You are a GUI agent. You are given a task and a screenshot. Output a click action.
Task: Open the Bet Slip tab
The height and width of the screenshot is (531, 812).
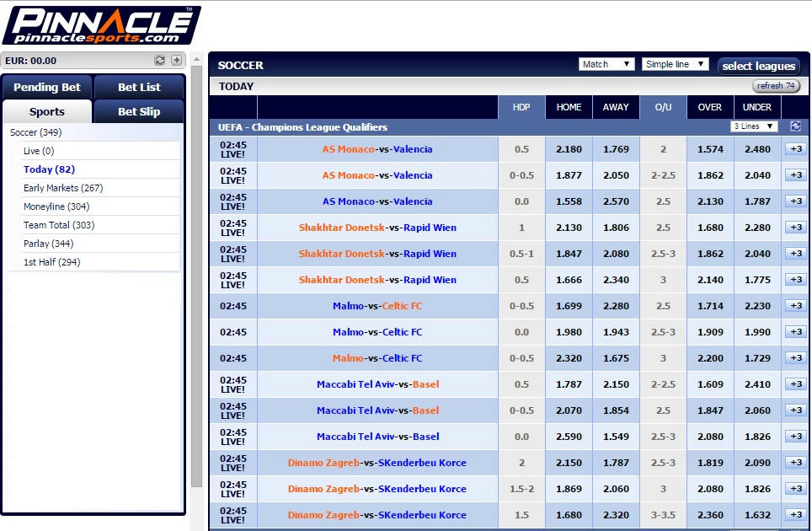pyautogui.click(x=139, y=111)
